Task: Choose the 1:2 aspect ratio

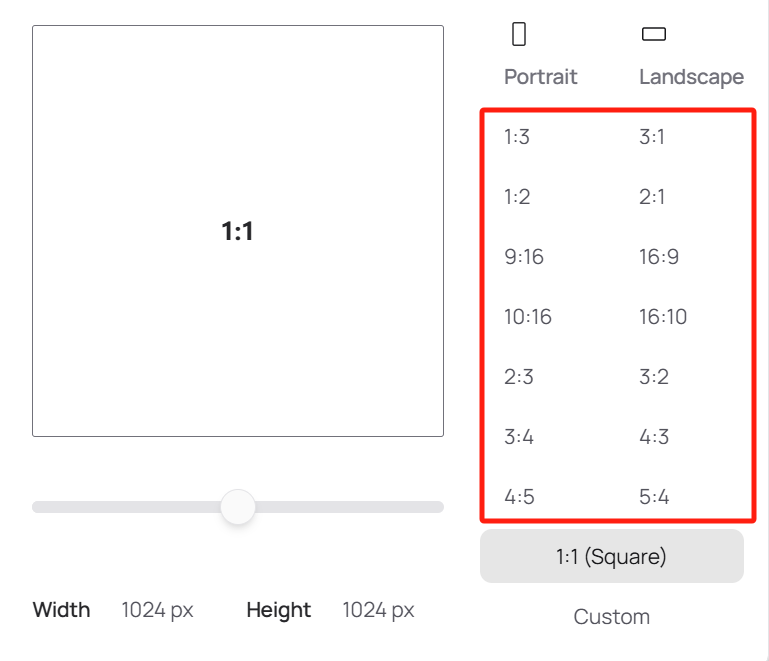Action: click(x=517, y=197)
